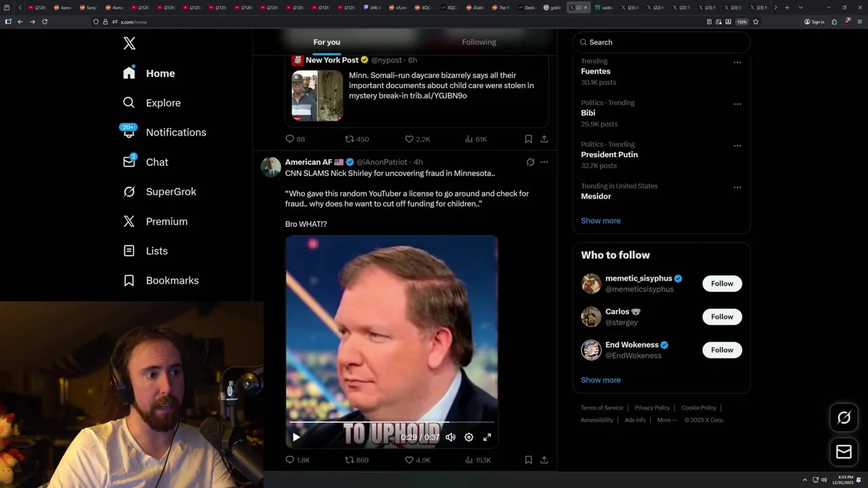View American AF tweet analytics
Screen dimensions: 868x488
pos(477,460)
